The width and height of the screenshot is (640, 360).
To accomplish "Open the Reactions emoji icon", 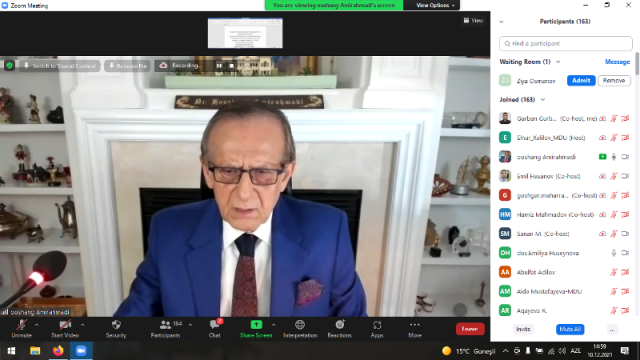I will (340, 325).
